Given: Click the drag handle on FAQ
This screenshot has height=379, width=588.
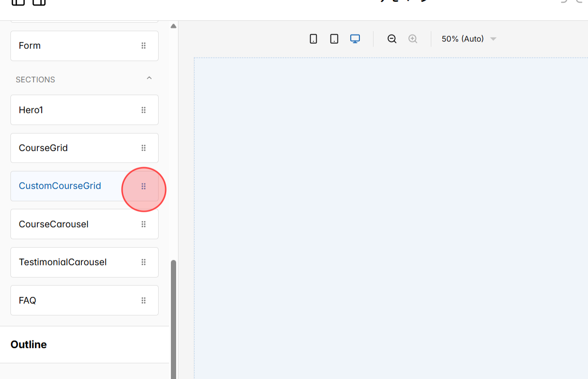Looking at the screenshot, I should (143, 300).
